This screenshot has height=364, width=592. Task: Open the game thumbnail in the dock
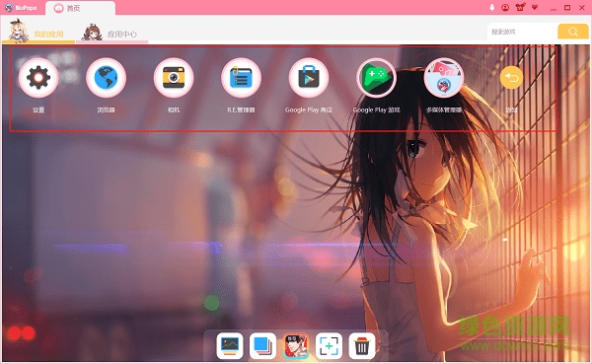tap(296, 345)
